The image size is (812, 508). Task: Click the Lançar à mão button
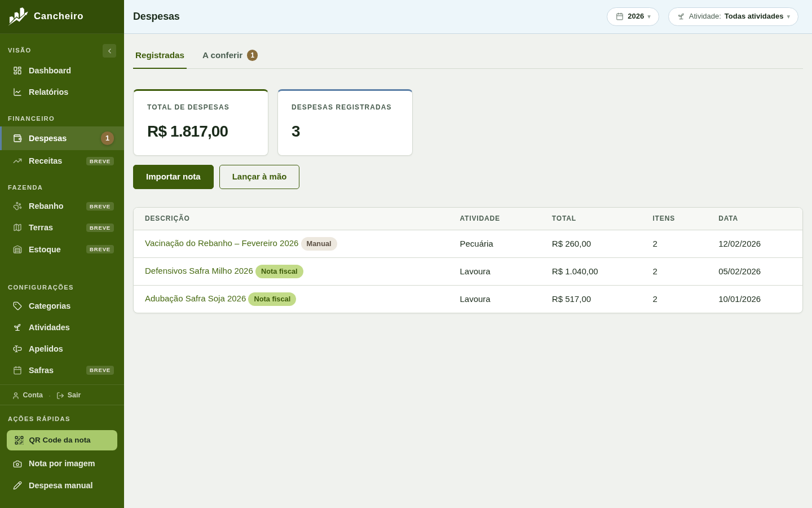pos(259,177)
